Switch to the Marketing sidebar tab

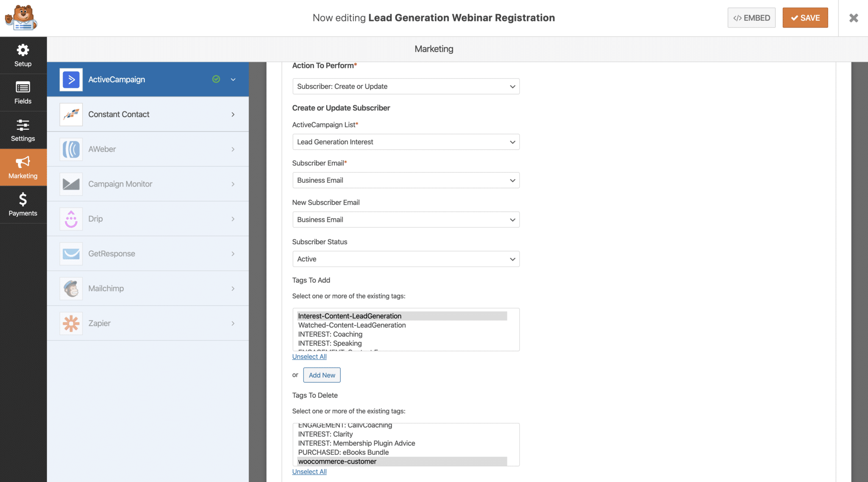[x=23, y=167]
